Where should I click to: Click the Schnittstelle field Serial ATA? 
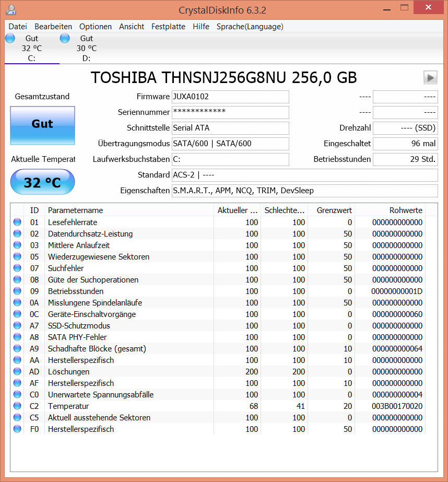coord(230,128)
